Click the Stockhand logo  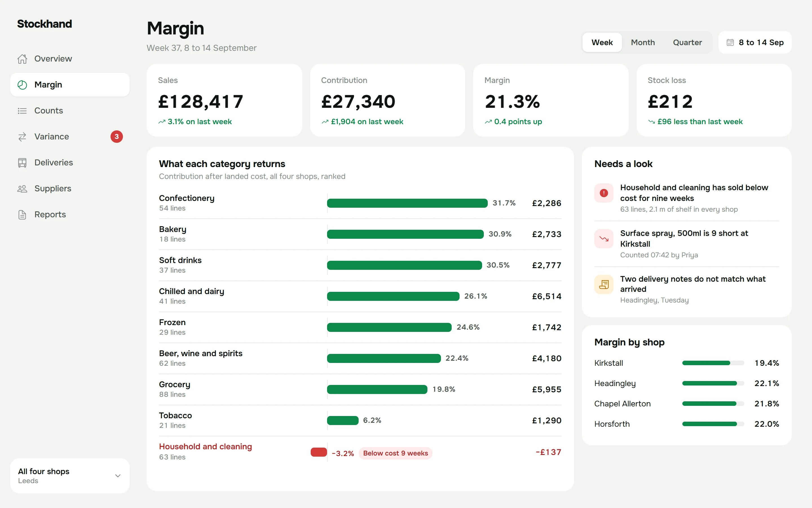[44, 24]
